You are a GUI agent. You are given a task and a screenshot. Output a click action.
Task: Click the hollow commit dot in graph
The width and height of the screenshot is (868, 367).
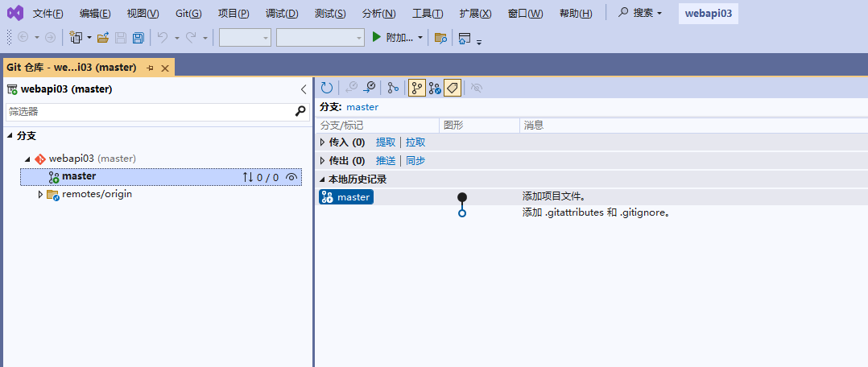tap(462, 213)
